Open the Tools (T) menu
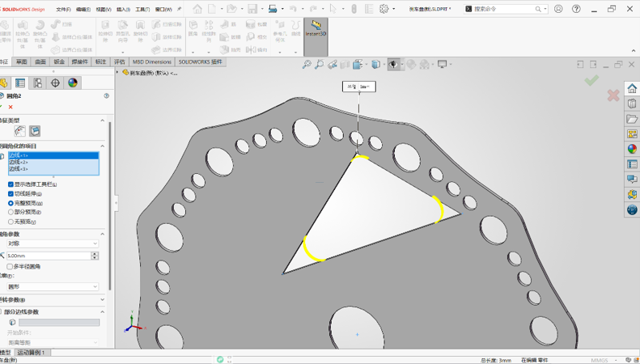 (x=142, y=9)
